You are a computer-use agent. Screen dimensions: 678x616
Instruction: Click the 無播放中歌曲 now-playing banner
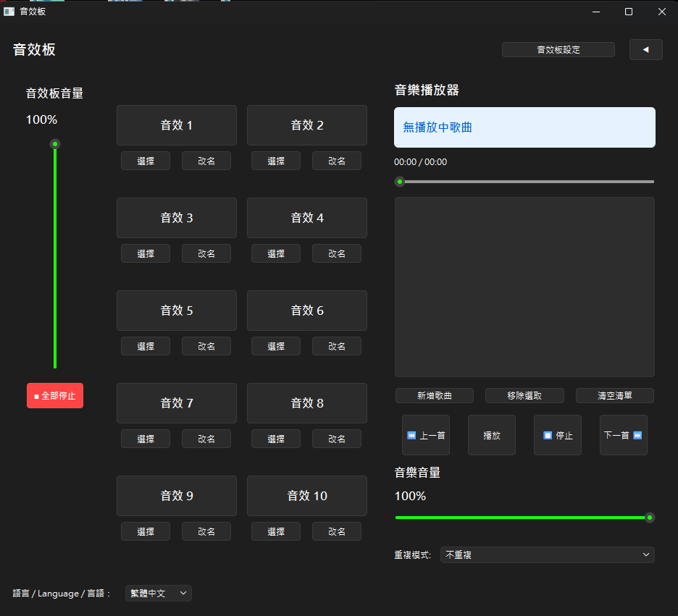[x=524, y=127]
